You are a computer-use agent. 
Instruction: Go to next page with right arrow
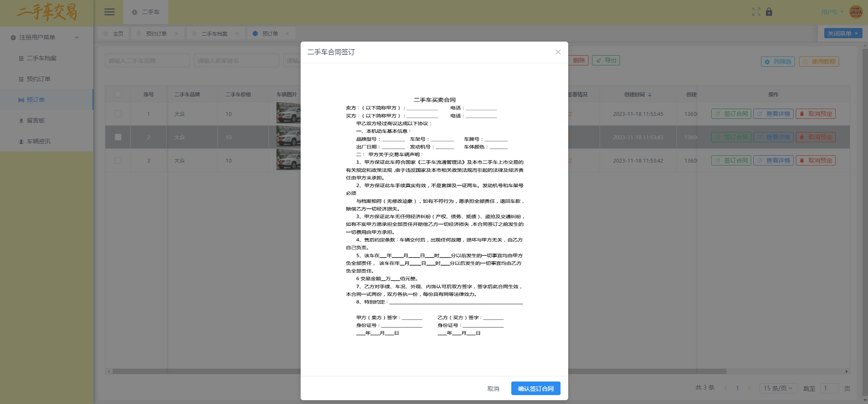pos(749,388)
